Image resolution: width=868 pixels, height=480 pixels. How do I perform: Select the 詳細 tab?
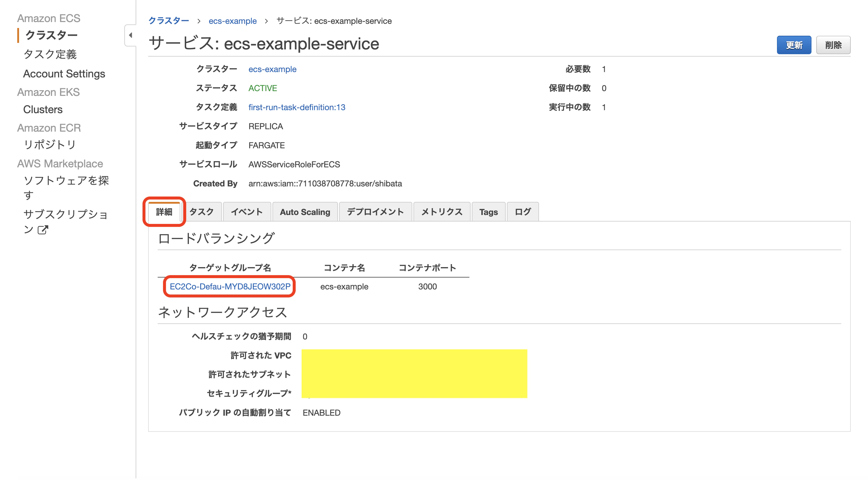164,212
